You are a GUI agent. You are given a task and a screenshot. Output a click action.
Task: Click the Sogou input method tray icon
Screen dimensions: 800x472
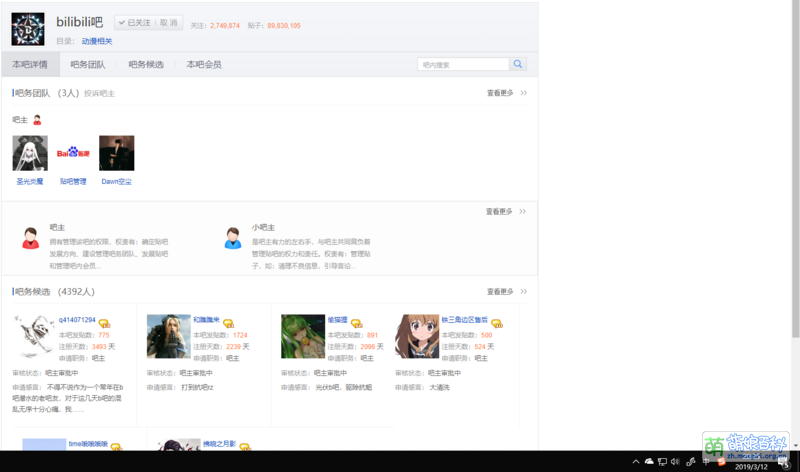721,461
